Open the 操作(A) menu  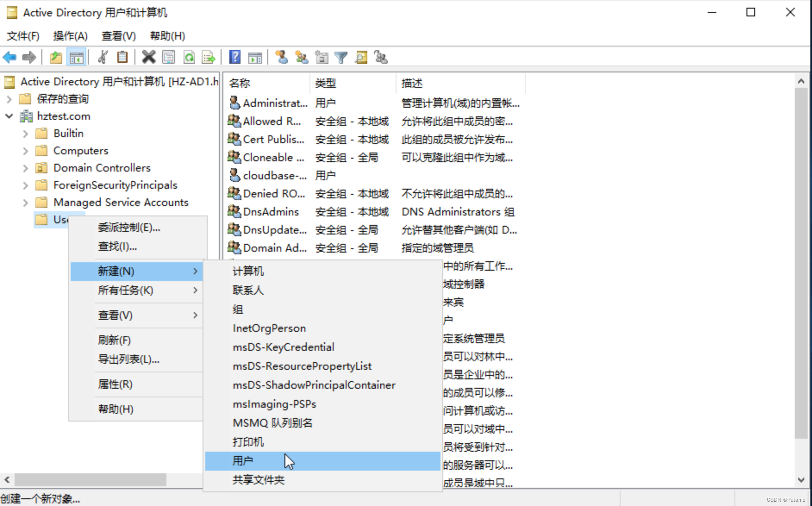(x=70, y=36)
